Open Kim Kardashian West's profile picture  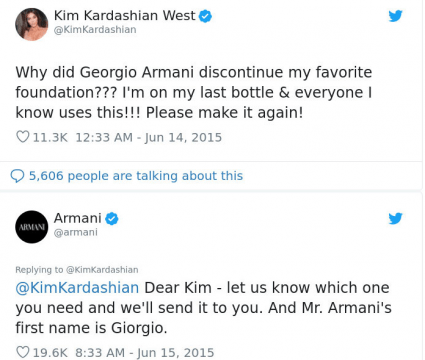pyautogui.click(x=32, y=24)
